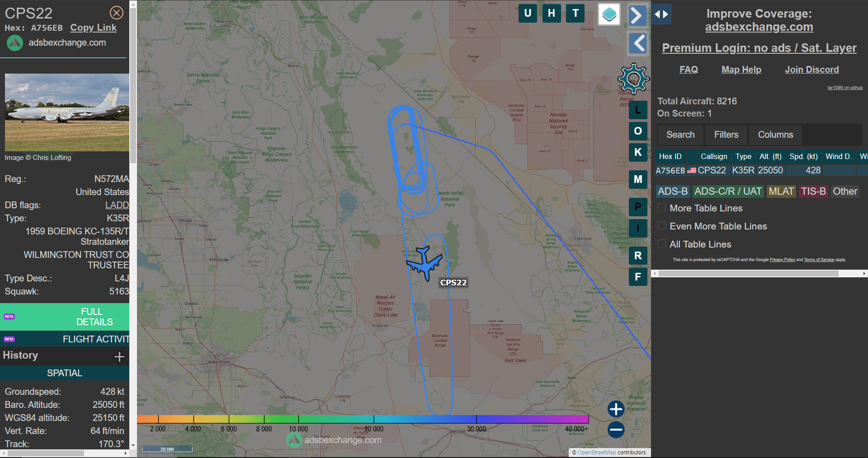The width and height of the screenshot is (868, 458).
Task: Click the aircraft table horizontal scrollbar
Action: 749,274
